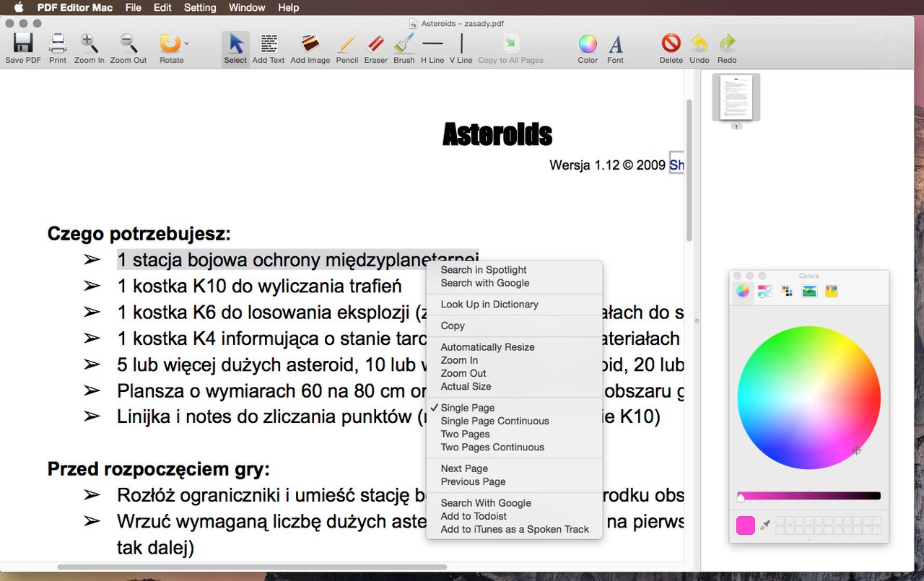Click Look Up in Dictionary
Viewport: 924px width, 581px height.
[489, 304]
